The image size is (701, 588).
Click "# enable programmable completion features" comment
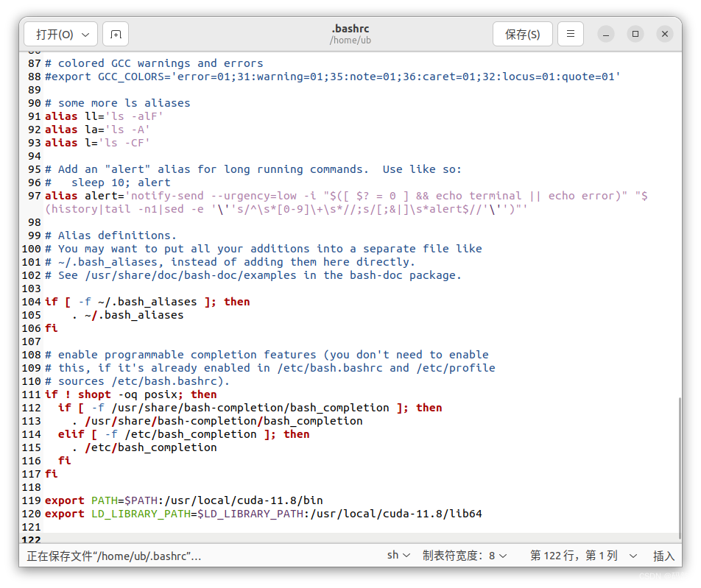click(267, 355)
